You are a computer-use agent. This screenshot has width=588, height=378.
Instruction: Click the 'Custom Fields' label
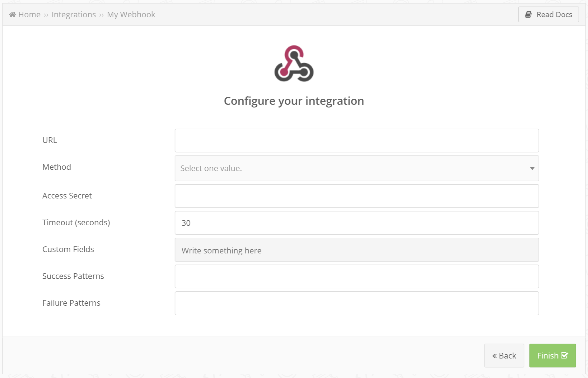68,249
